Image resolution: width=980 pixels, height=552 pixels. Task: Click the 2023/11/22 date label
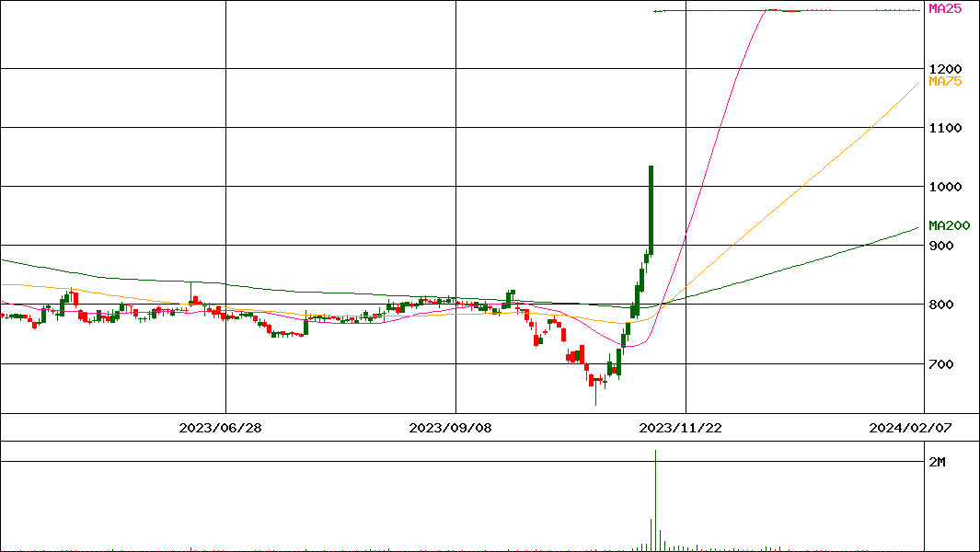pyautogui.click(x=680, y=428)
